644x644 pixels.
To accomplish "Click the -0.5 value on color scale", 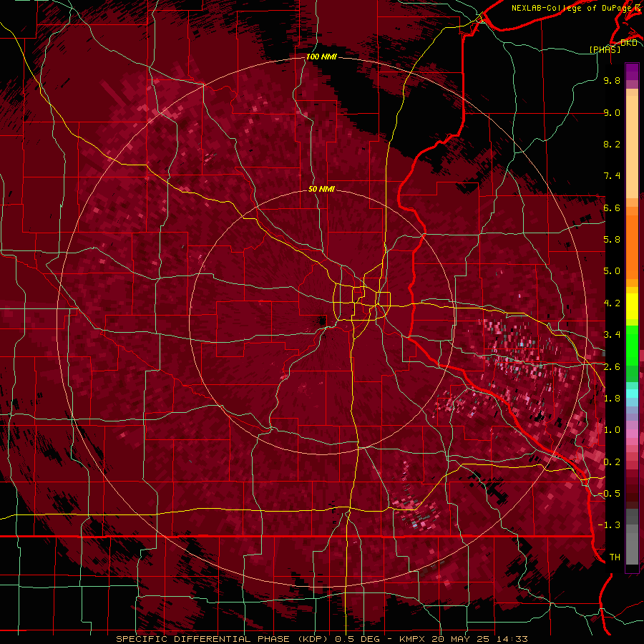I will click(609, 494).
